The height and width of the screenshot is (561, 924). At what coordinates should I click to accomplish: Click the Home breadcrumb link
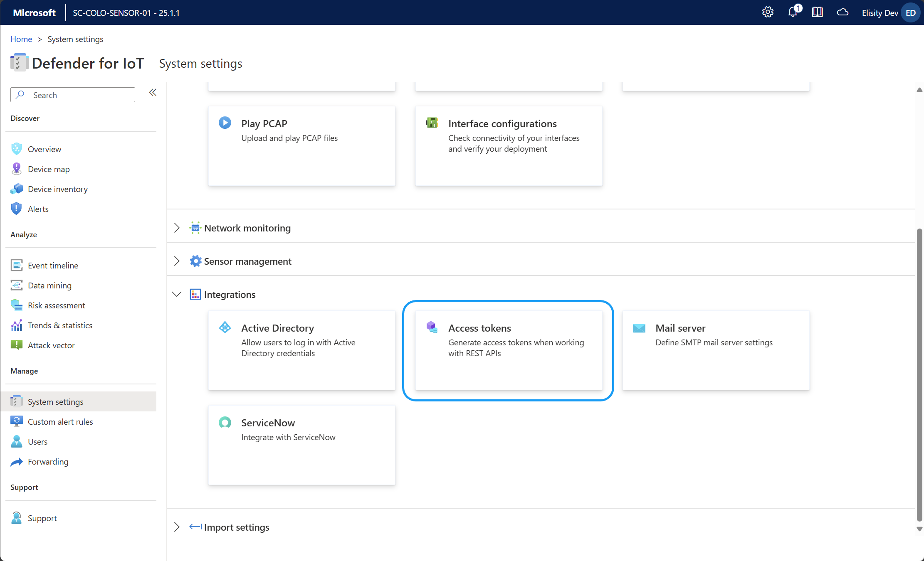tap(21, 39)
